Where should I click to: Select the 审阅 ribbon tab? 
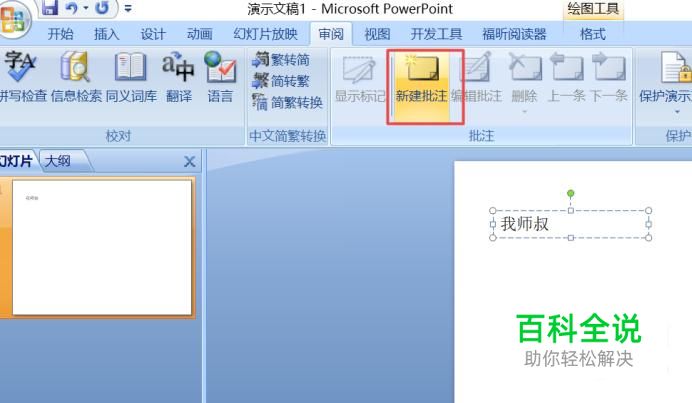pos(331,34)
